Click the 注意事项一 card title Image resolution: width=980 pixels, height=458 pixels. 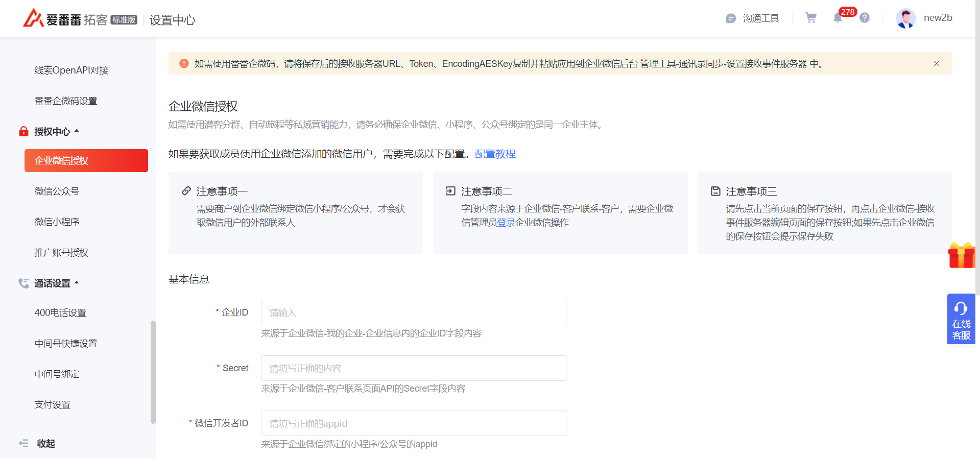click(x=222, y=191)
